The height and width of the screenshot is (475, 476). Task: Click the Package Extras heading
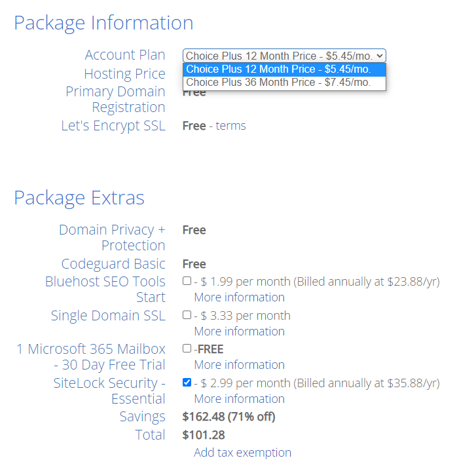point(79,198)
